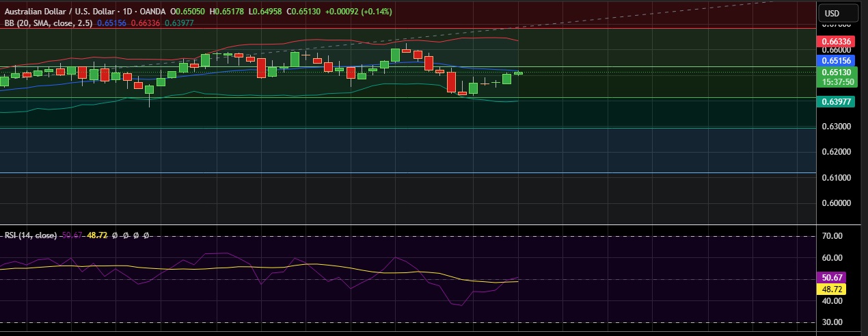
Task: Select the light blue horizontal line near 0.612
Action: pos(410,172)
